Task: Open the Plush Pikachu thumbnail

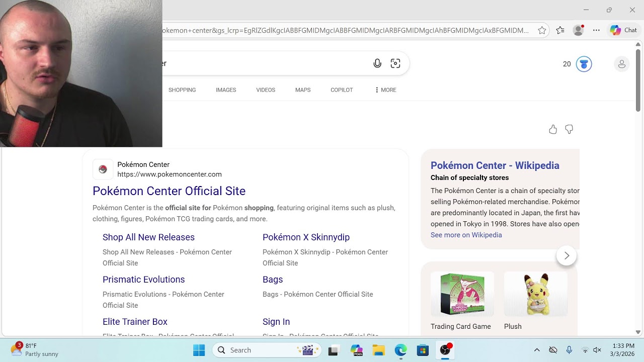Action: click(x=536, y=295)
